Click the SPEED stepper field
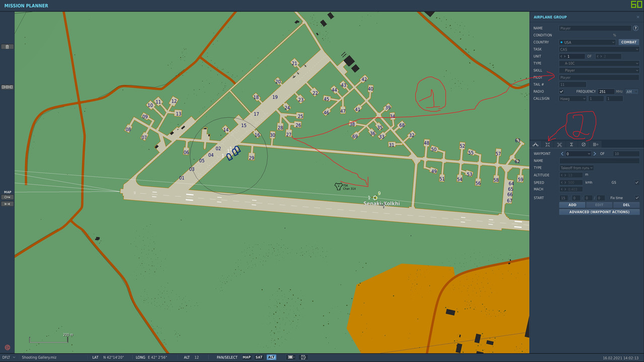This screenshot has width=644, height=362. (571, 183)
